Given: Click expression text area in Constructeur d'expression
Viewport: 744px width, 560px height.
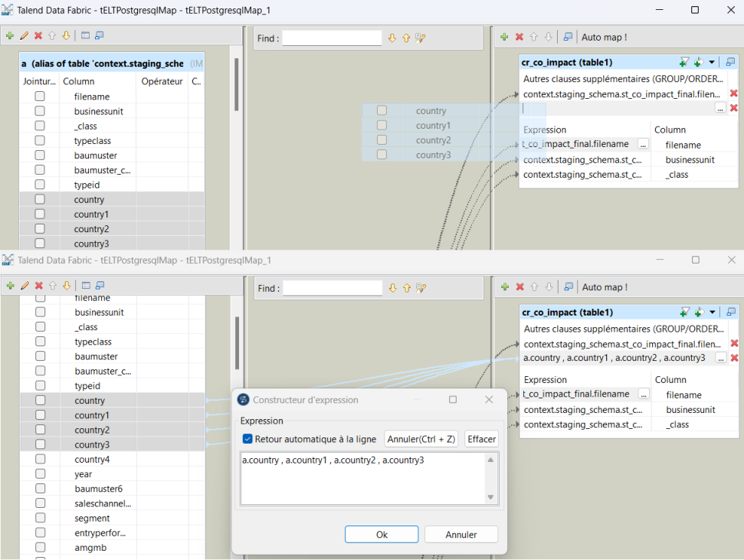Looking at the screenshot, I should point(363,478).
